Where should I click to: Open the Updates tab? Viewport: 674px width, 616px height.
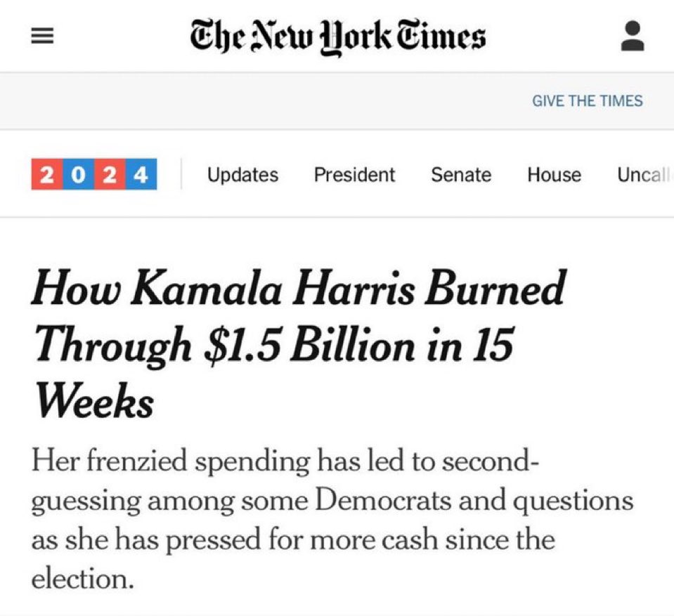(243, 175)
